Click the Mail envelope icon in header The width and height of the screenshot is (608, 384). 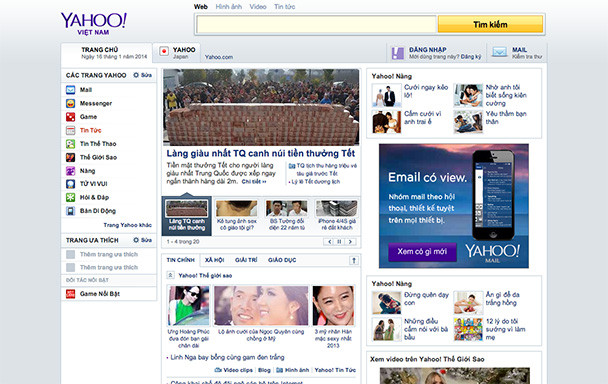(499, 52)
